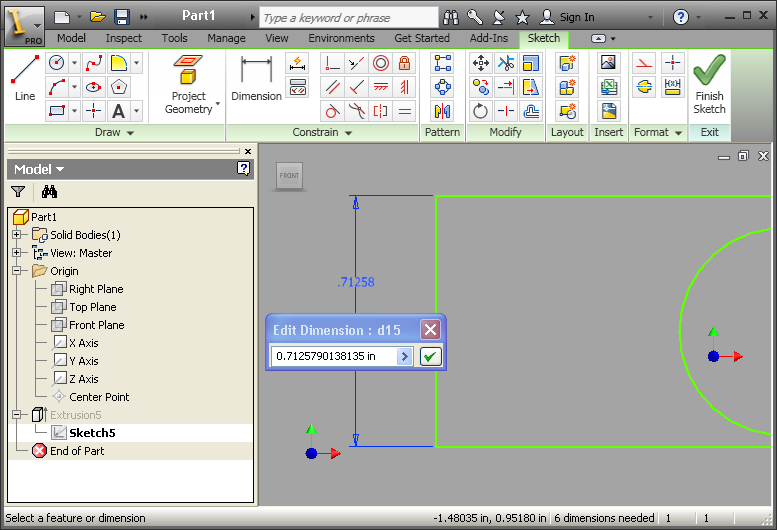Open the Environments tab
Image resolution: width=777 pixels, height=530 pixels.
[341, 38]
